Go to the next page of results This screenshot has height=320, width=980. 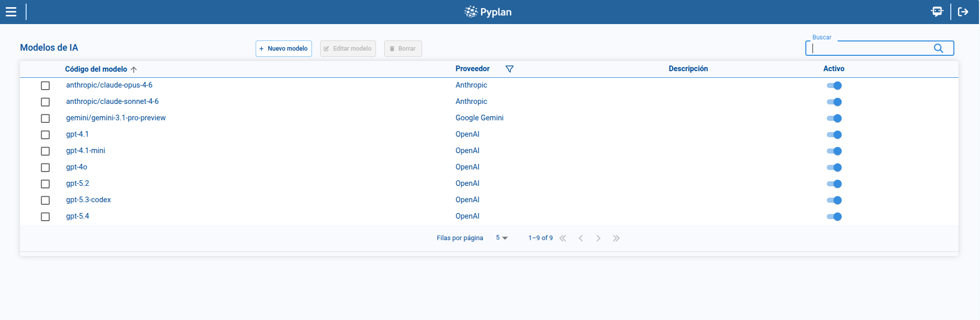pyautogui.click(x=598, y=238)
